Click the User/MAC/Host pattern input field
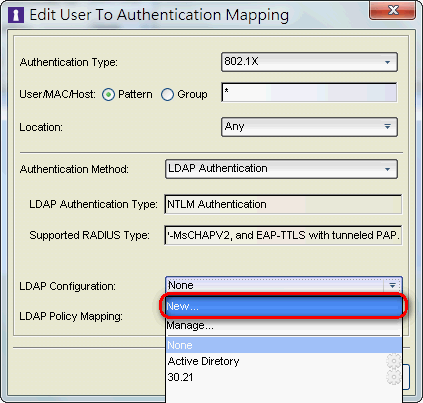The width and height of the screenshot is (423, 403). pyautogui.click(x=309, y=92)
